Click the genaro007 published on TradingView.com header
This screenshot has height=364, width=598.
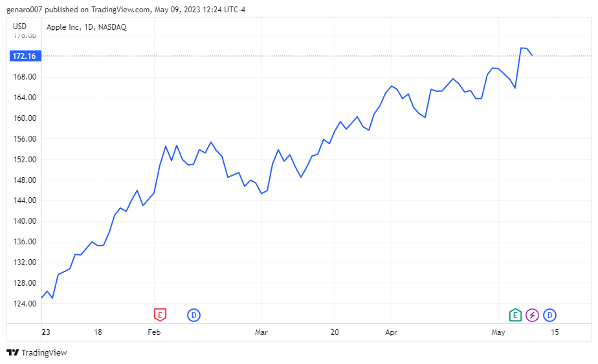tap(126, 10)
